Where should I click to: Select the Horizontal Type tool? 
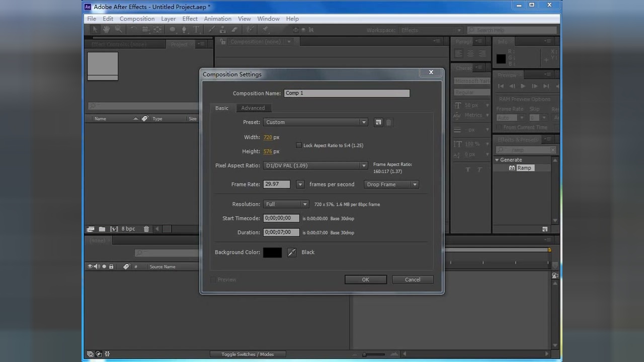coord(196,29)
